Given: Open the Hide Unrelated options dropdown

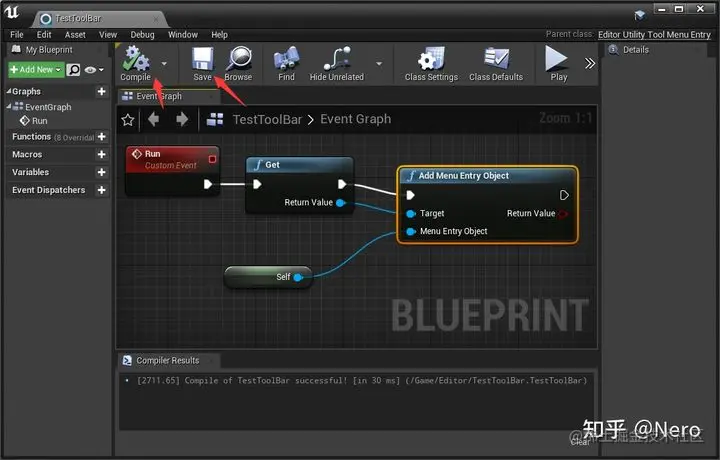Looking at the screenshot, I should (379, 64).
